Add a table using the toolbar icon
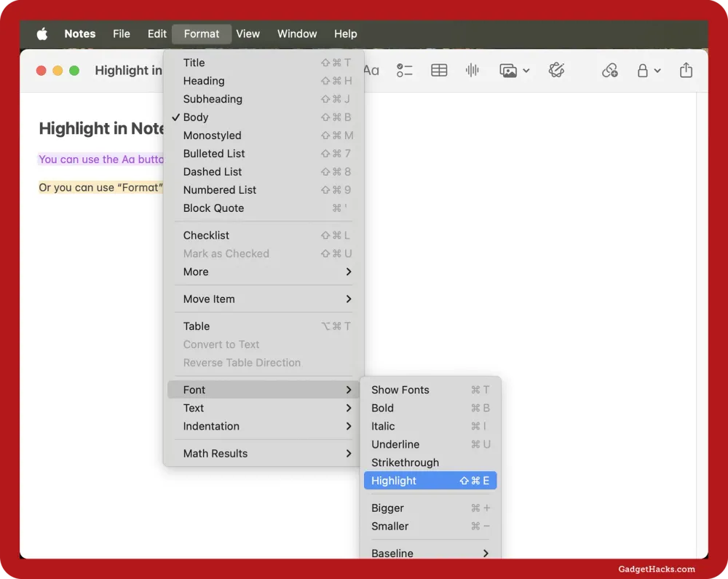The height and width of the screenshot is (579, 728). pos(439,71)
